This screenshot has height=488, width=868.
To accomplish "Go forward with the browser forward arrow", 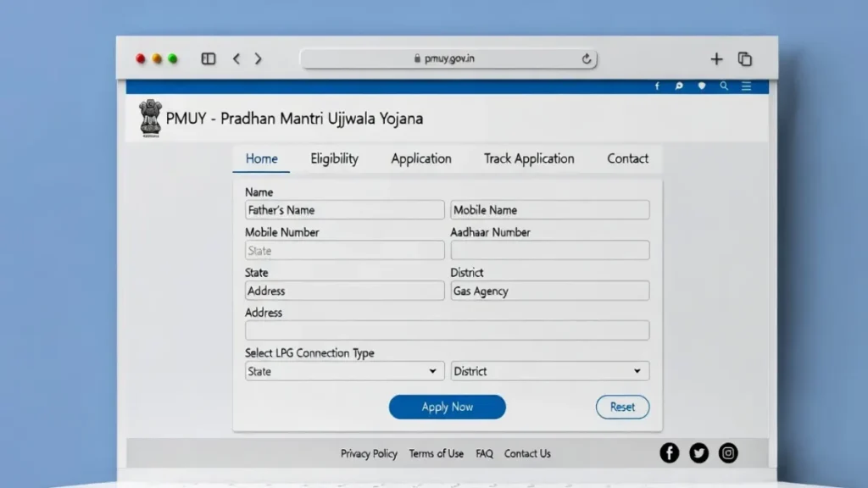I will (258, 58).
